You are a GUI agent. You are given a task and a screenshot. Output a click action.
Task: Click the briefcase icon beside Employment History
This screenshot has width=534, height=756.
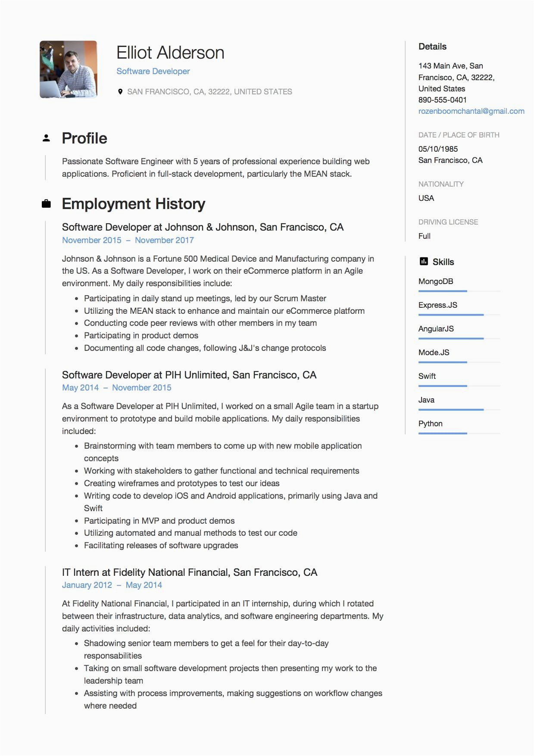point(46,204)
